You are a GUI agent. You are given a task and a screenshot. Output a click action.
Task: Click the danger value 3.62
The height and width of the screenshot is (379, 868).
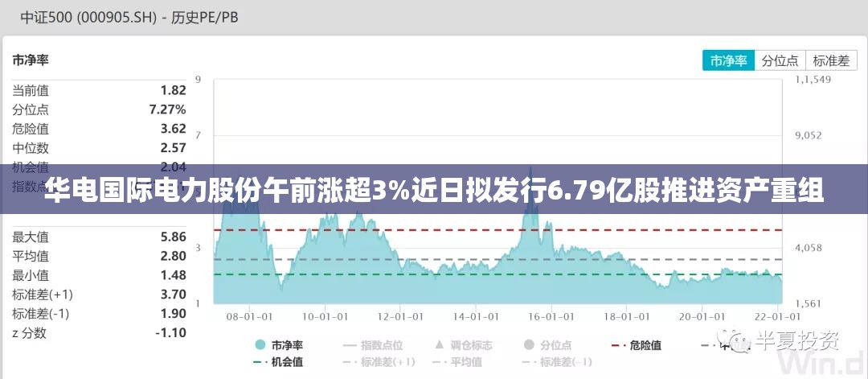pos(174,129)
